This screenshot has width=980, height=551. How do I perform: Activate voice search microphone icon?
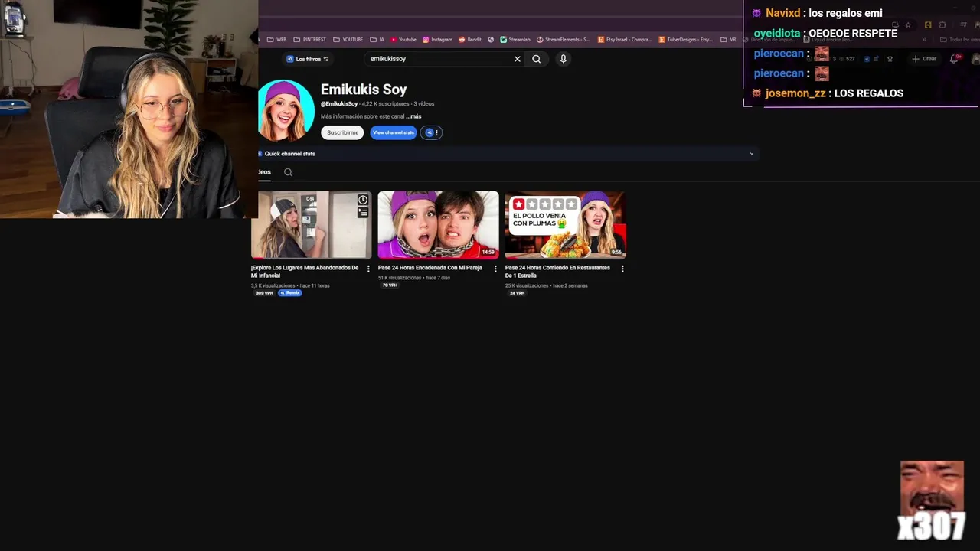(563, 59)
